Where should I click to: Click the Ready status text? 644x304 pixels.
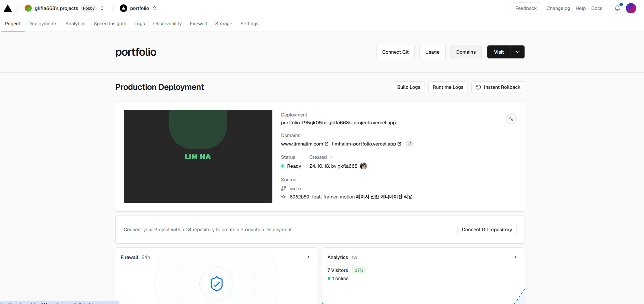pyautogui.click(x=294, y=166)
